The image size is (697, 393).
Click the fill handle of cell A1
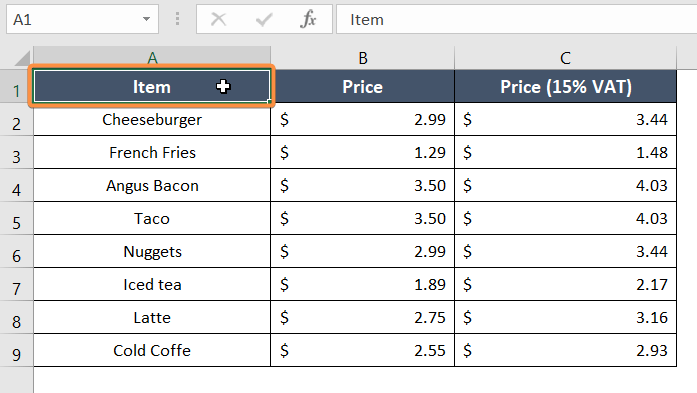(x=269, y=102)
